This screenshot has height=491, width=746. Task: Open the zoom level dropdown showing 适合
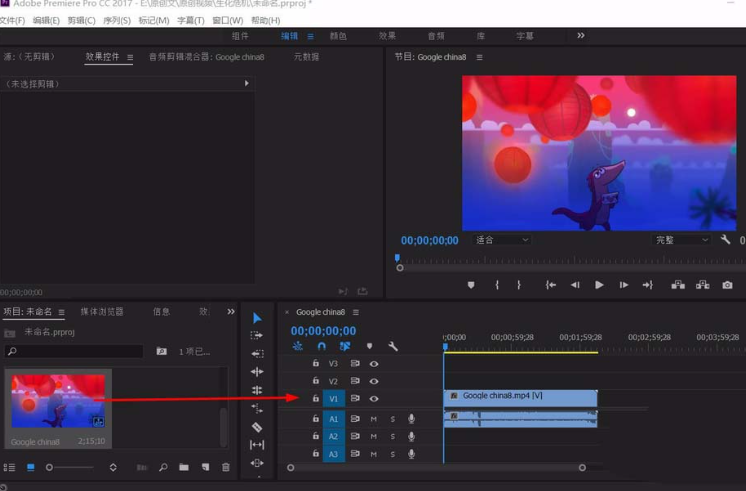500,240
